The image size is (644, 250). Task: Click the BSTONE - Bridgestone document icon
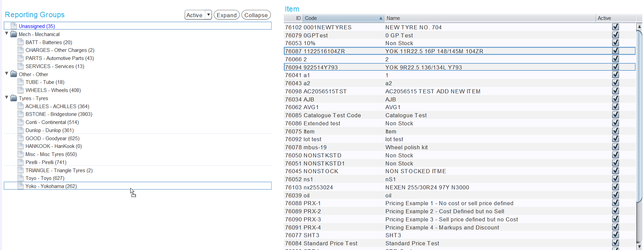(x=21, y=114)
